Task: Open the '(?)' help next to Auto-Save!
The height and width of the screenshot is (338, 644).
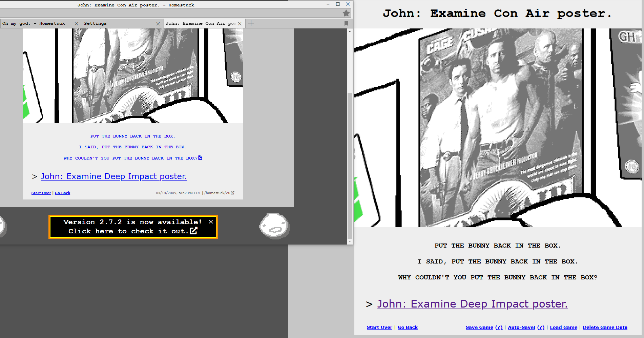Action: pyautogui.click(x=541, y=327)
